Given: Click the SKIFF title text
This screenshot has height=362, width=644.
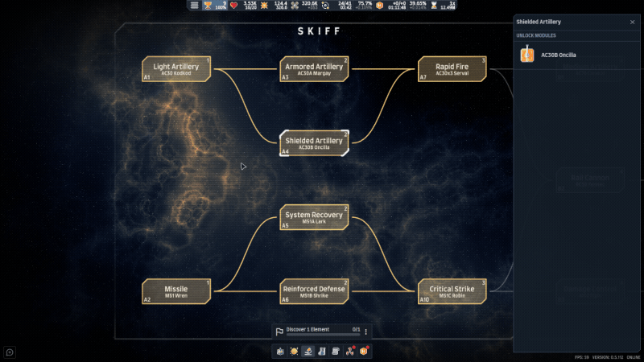Looking at the screenshot, I should [x=319, y=31].
